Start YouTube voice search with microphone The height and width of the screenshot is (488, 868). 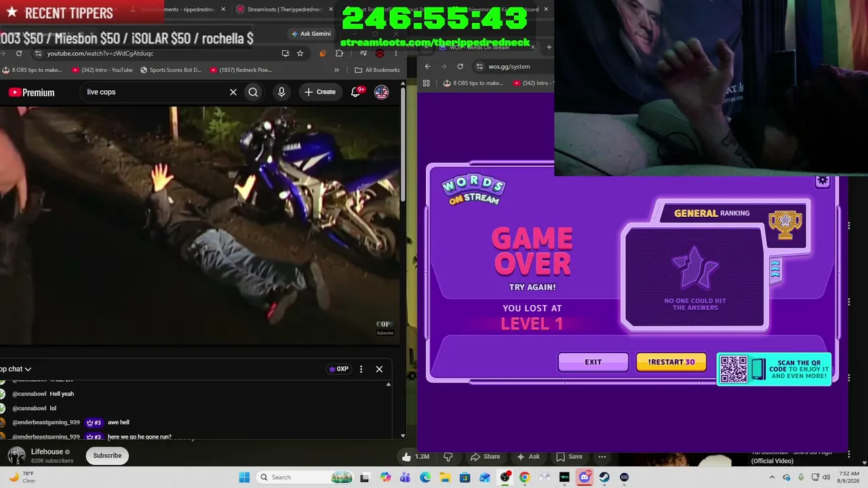coord(281,92)
